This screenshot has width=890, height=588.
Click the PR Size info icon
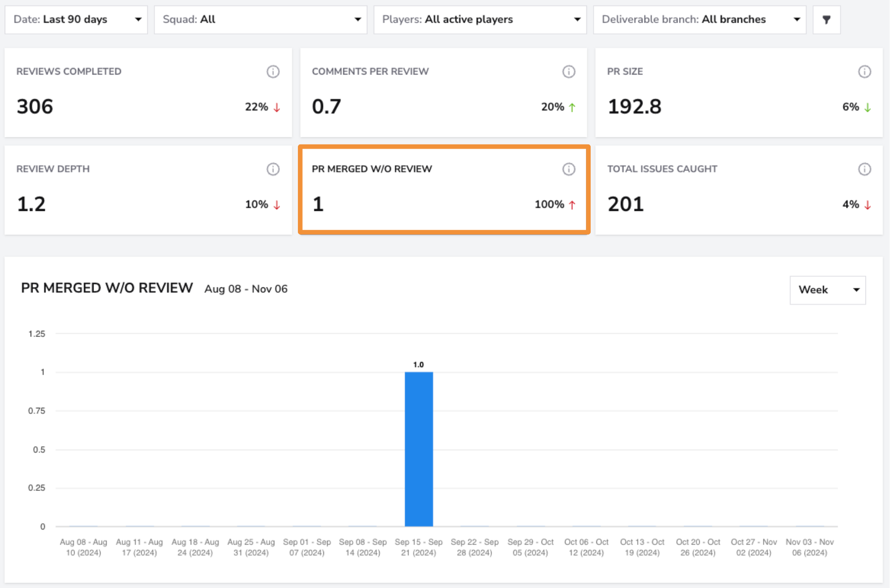coord(864,72)
